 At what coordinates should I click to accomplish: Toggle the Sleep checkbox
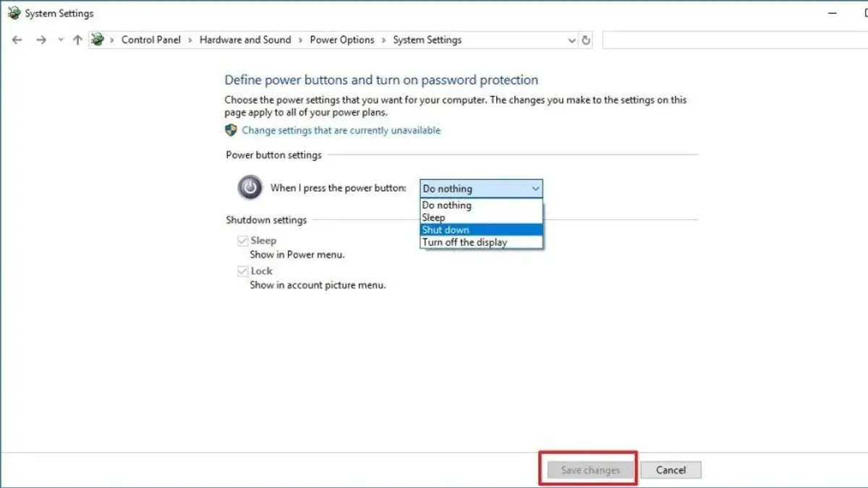click(243, 241)
